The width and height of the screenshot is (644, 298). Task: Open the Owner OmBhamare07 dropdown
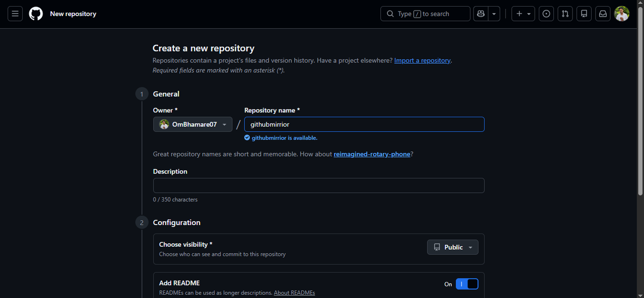pos(193,124)
